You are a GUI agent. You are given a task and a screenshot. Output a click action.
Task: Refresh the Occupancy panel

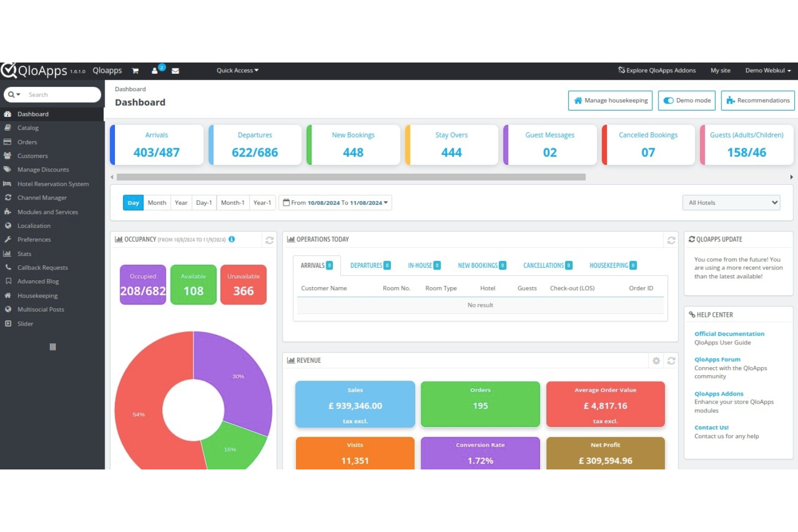[x=269, y=240]
